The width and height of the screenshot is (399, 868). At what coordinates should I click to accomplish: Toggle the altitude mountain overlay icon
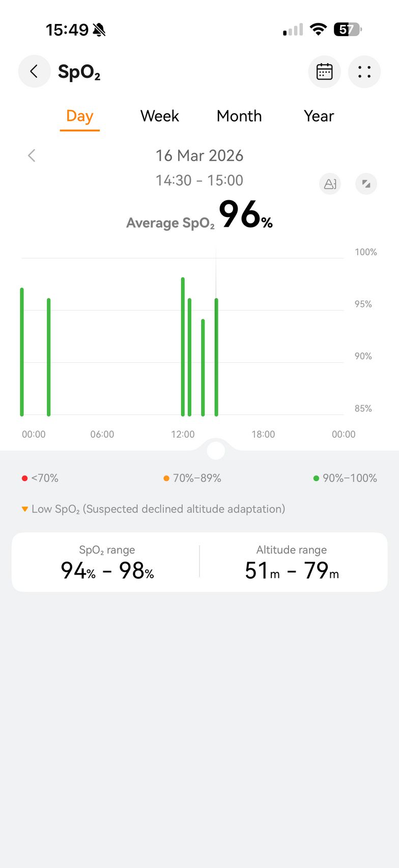[x=330, y=183]
